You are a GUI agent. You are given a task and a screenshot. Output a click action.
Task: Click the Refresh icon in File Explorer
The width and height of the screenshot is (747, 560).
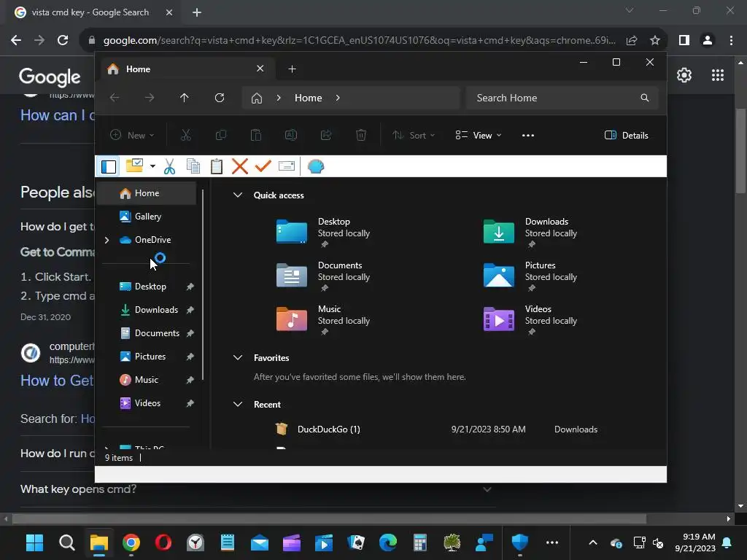click(220, 98)
